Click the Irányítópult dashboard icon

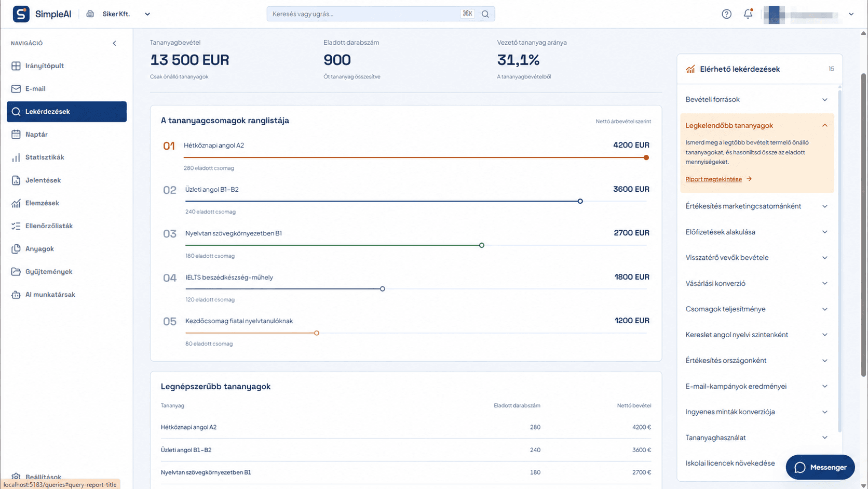pyautogui.click(x=16, y=66)
